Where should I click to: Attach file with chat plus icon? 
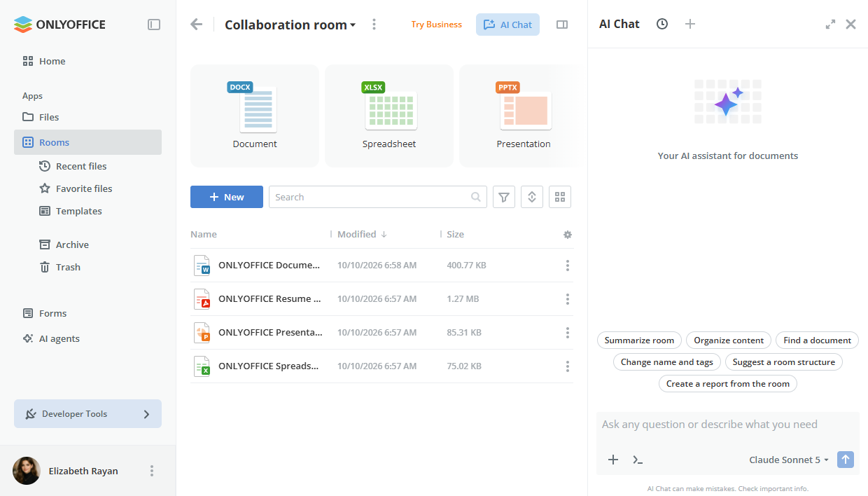click(613, 460)
